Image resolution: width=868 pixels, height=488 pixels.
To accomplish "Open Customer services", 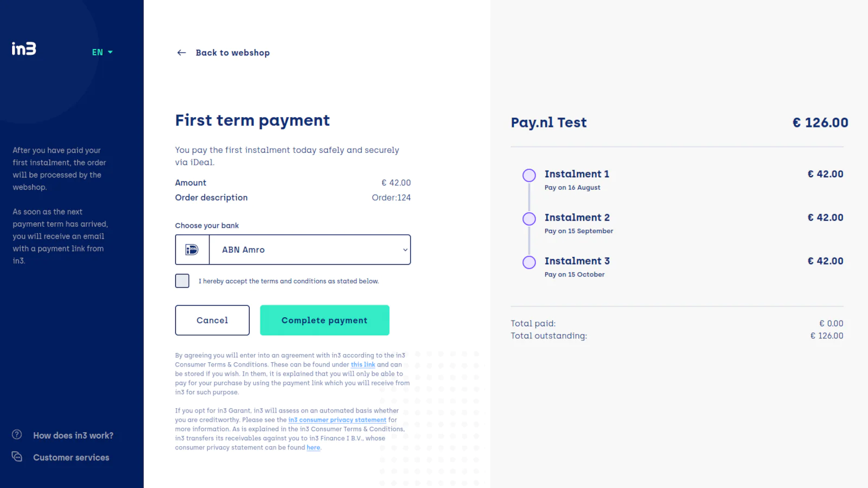I will coord(71,458).
